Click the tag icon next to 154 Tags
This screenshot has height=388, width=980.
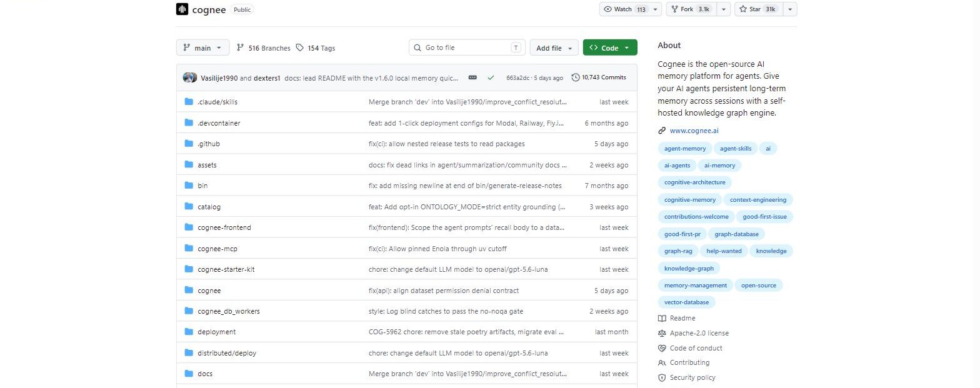(x=300, y=48)
